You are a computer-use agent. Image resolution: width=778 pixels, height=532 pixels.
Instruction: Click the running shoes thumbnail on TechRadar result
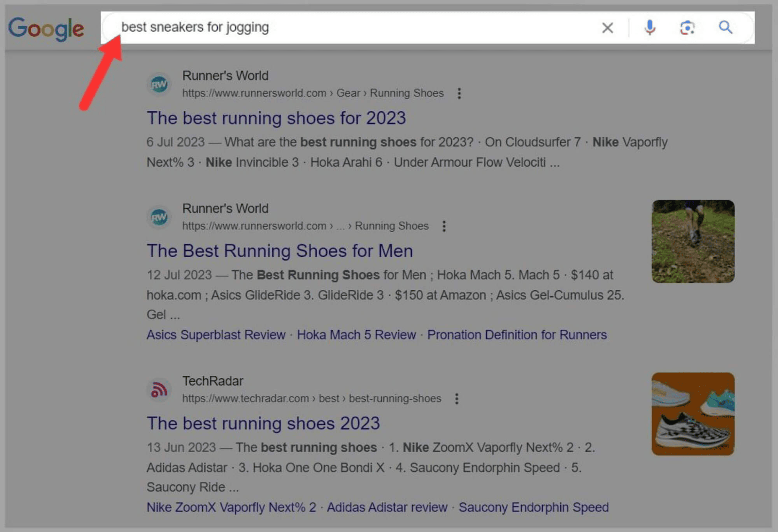(692, 414)
